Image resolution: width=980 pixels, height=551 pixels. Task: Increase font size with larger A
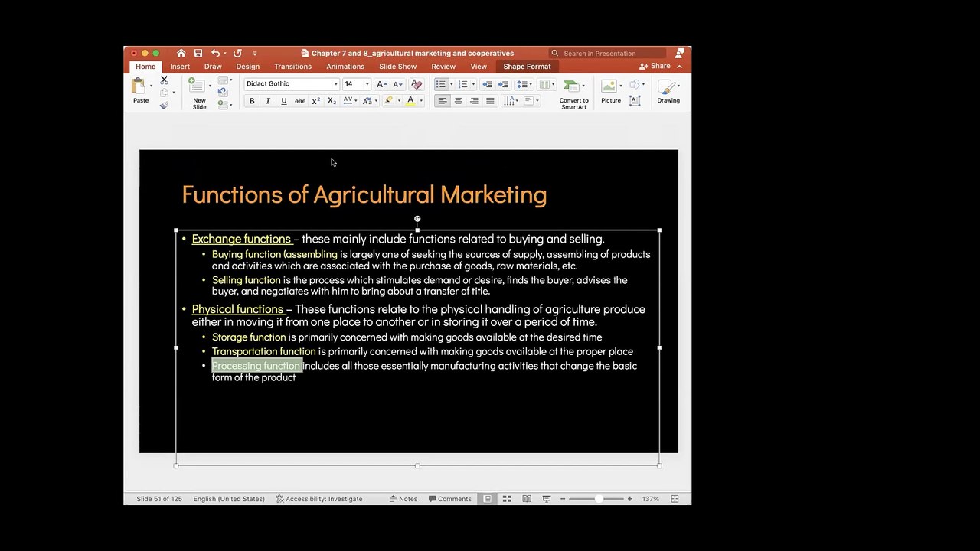381,84
